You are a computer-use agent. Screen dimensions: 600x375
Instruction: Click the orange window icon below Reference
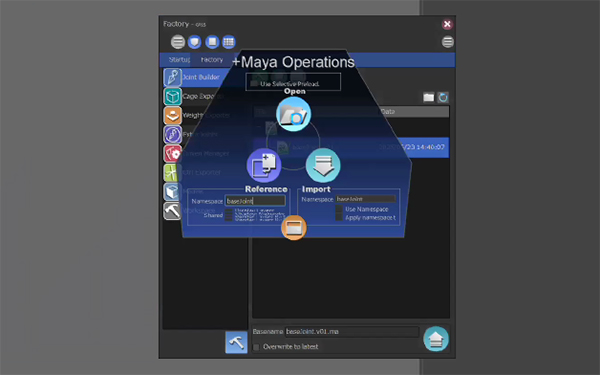click(x=294, y=228)
